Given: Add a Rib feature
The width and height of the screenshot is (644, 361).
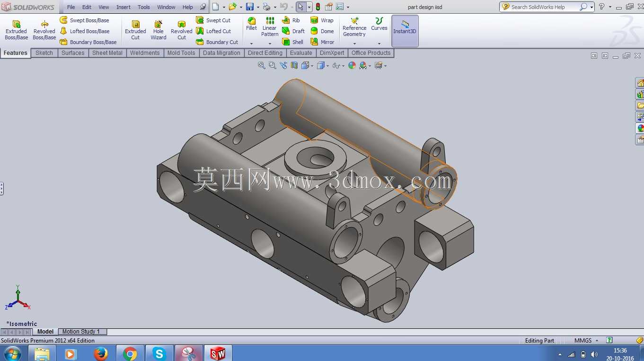Looking at the screenshot, I should [x=291, y=20].
